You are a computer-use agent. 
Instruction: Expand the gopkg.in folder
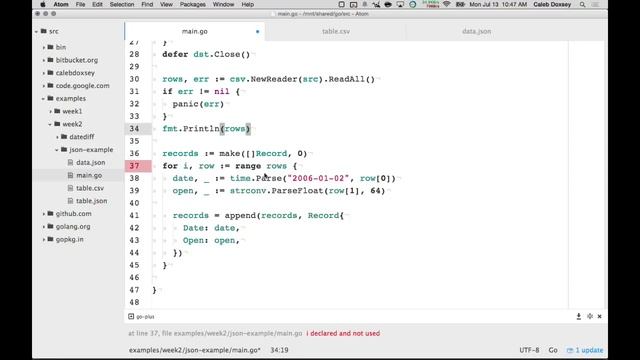click(x=44, y=239)
